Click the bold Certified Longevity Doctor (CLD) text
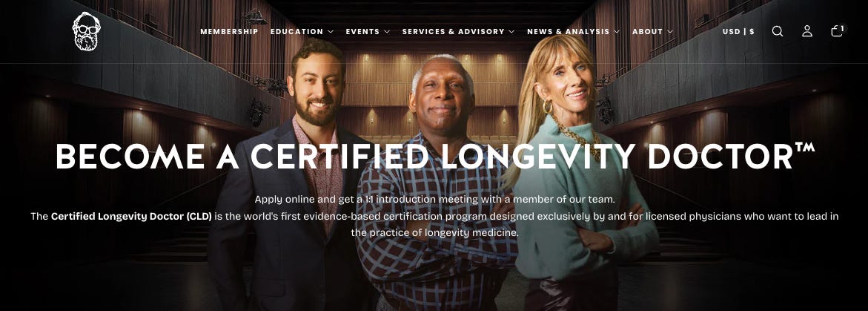The width and height of the screenshot is (868, 311). tap(131, 216)
